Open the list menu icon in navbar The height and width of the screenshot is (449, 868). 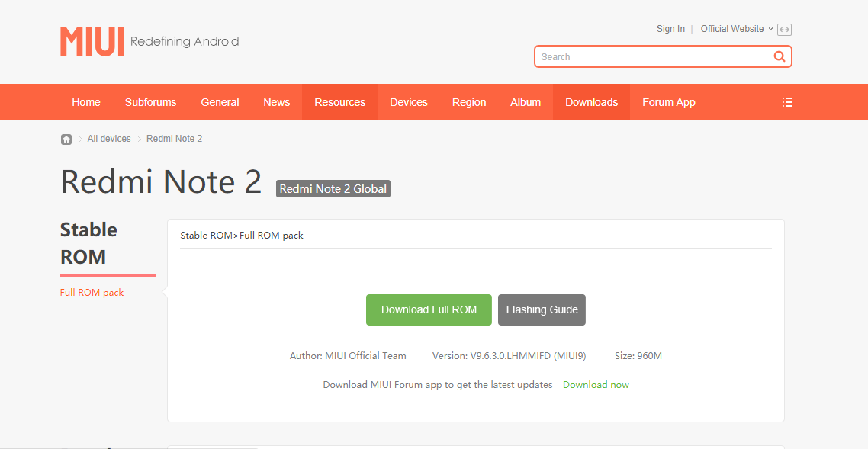click(787, 102)
